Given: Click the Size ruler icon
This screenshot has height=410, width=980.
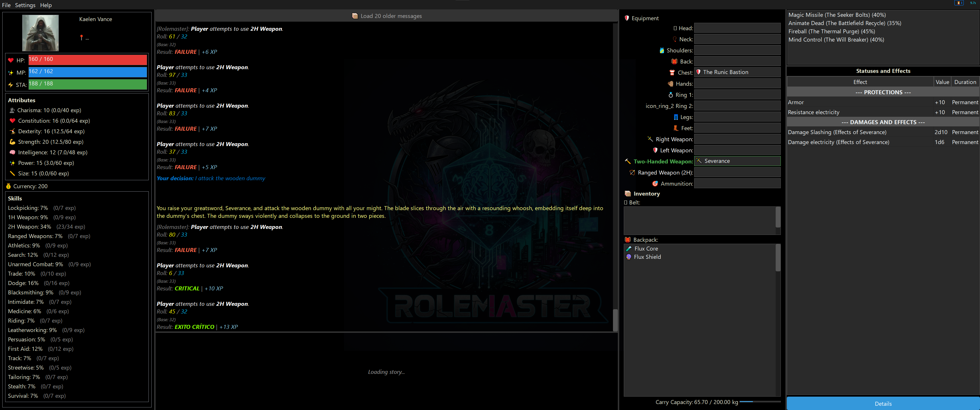Looking at the screenshot, I should click(x=12, y=173).
